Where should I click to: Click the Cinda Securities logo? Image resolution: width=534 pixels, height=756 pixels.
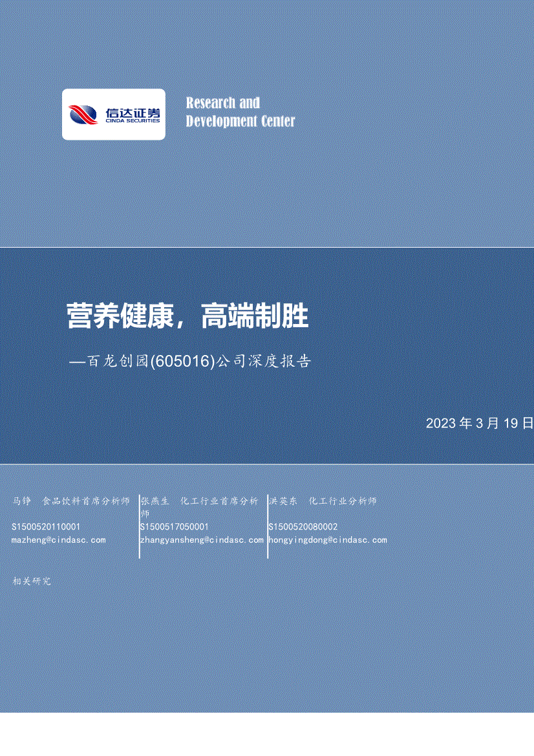(x=114, y=114)
